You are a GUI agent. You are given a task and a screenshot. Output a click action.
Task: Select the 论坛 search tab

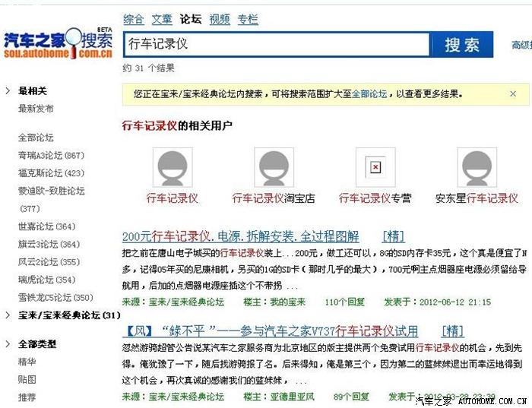point(190,19)
